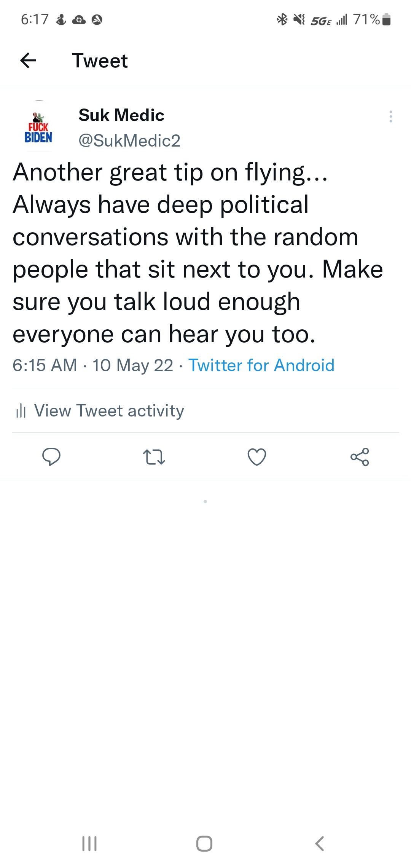Tap the muted sound status icon
Image resolution: width=411 pixels, height=868 pixels.
click(299, 19)
